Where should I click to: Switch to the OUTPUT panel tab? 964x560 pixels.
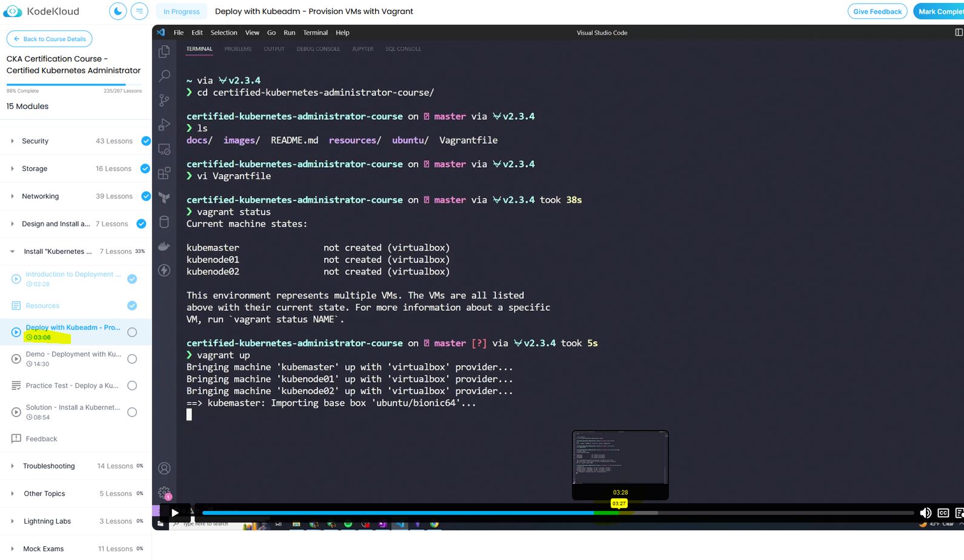274,49
